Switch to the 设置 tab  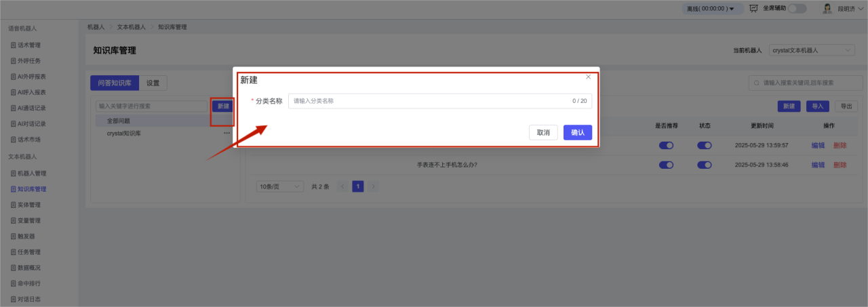153,83
